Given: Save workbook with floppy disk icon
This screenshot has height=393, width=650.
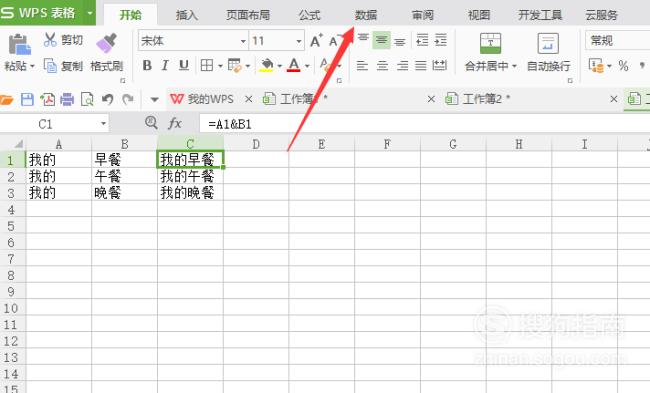Looking at the screenshot, I should tap(27, 99).
